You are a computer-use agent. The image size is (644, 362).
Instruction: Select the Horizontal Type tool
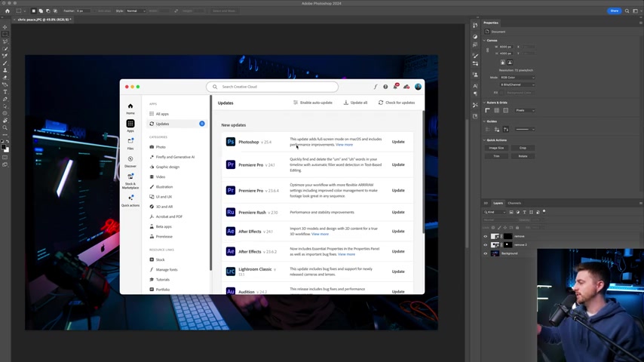click(5, 92)
